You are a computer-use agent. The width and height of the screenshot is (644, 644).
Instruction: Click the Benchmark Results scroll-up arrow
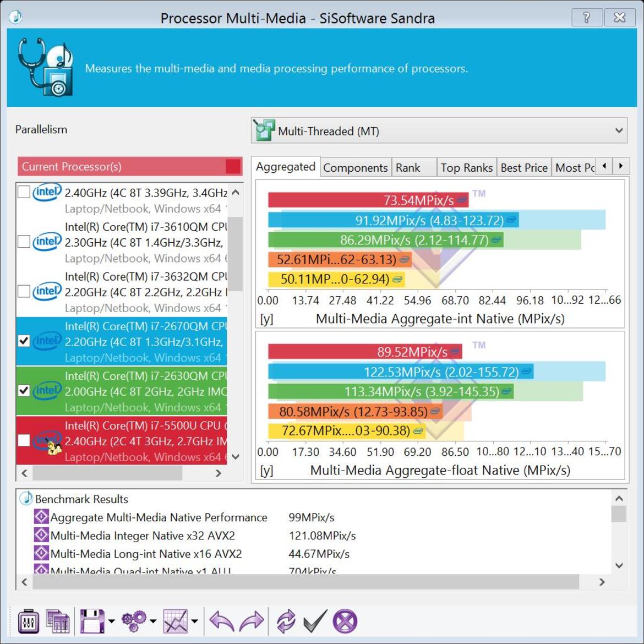619,499
